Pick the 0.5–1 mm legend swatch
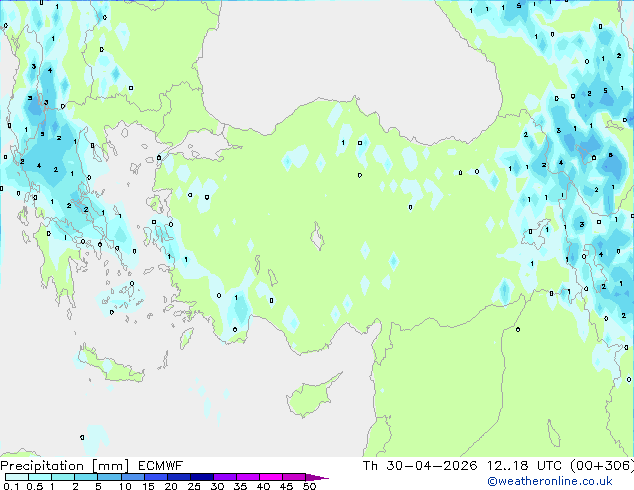634x490 pixels. [x=40, y=477]
